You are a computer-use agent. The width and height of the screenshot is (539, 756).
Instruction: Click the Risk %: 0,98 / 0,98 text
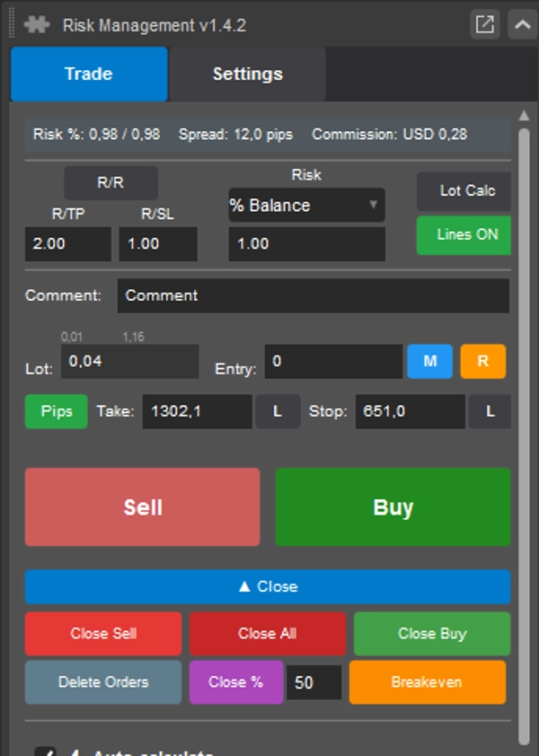[x=96, y=134]
